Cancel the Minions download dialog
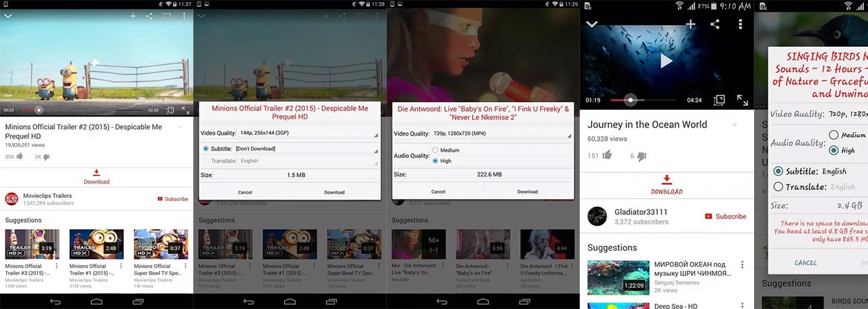The image size is (868, 309). pos(245,192)
